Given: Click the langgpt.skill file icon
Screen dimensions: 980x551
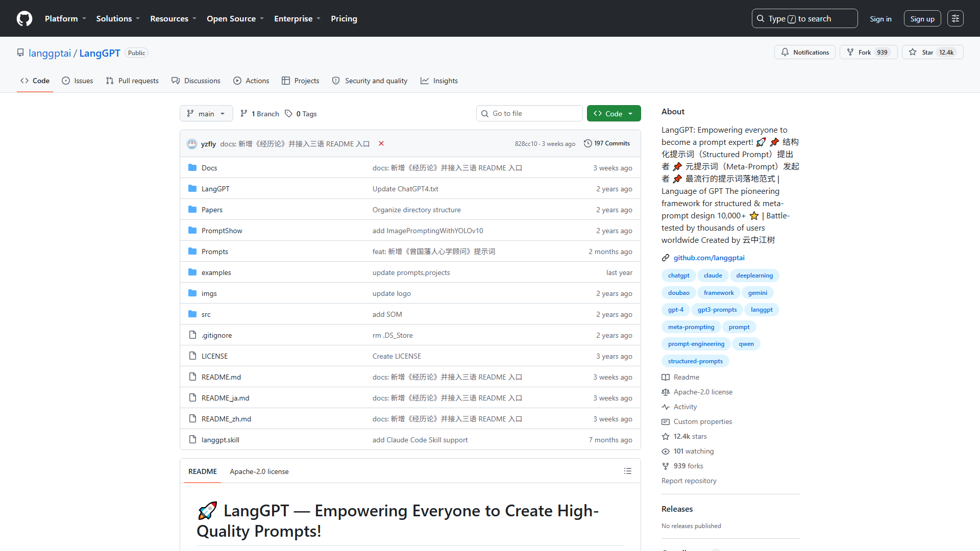Looking at the screenshot, I should click(192, 439).
